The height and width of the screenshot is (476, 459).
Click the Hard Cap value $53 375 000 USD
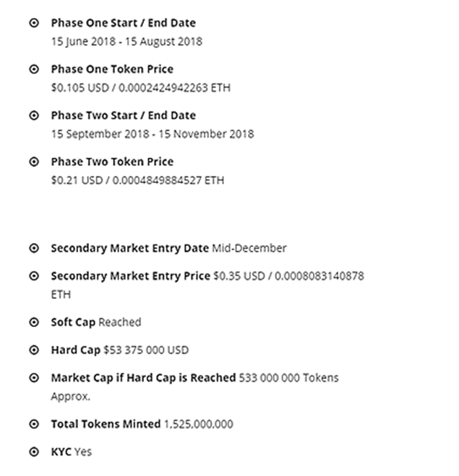(x=146, y=350)
